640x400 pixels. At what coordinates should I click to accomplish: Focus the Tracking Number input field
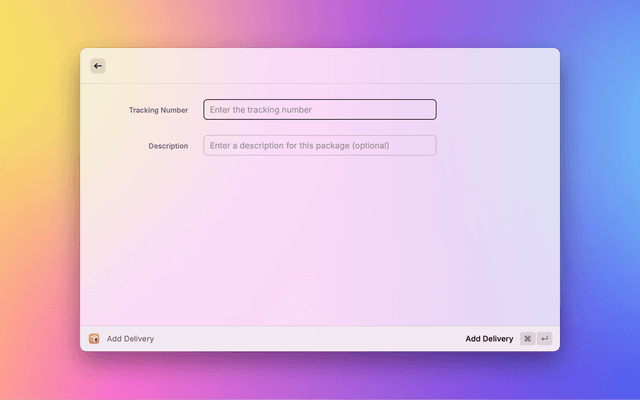(319, 110)
